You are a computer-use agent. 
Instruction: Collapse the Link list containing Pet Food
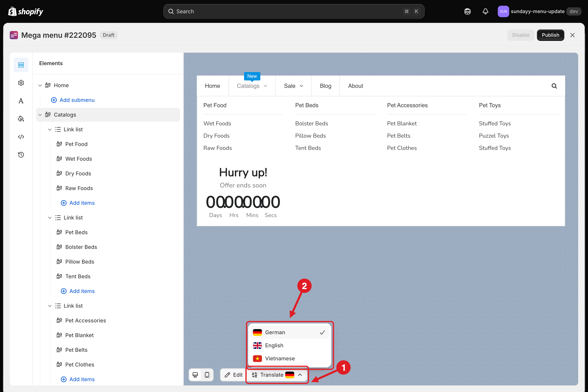(50, 129)
